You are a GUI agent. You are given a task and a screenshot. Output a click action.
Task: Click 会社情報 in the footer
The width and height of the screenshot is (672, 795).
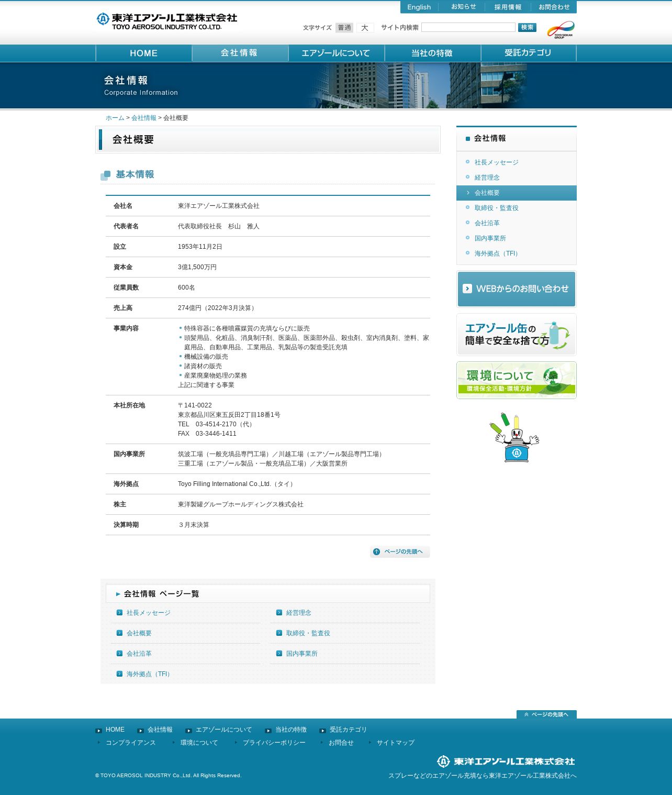(160, 730)
